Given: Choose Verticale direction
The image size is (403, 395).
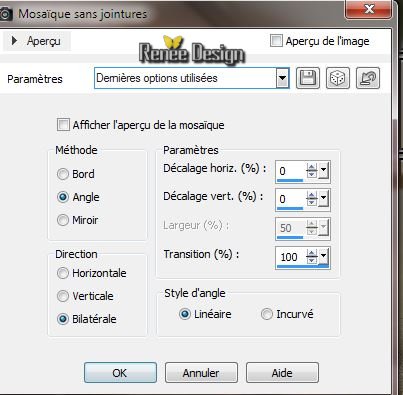Looking at the screenshot, I should 63,296.
